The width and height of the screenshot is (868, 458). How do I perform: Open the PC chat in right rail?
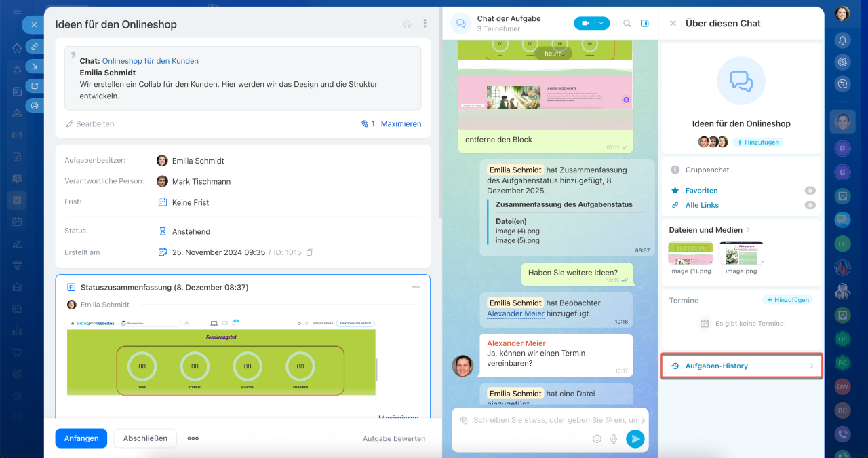click(x=842, y=362)
